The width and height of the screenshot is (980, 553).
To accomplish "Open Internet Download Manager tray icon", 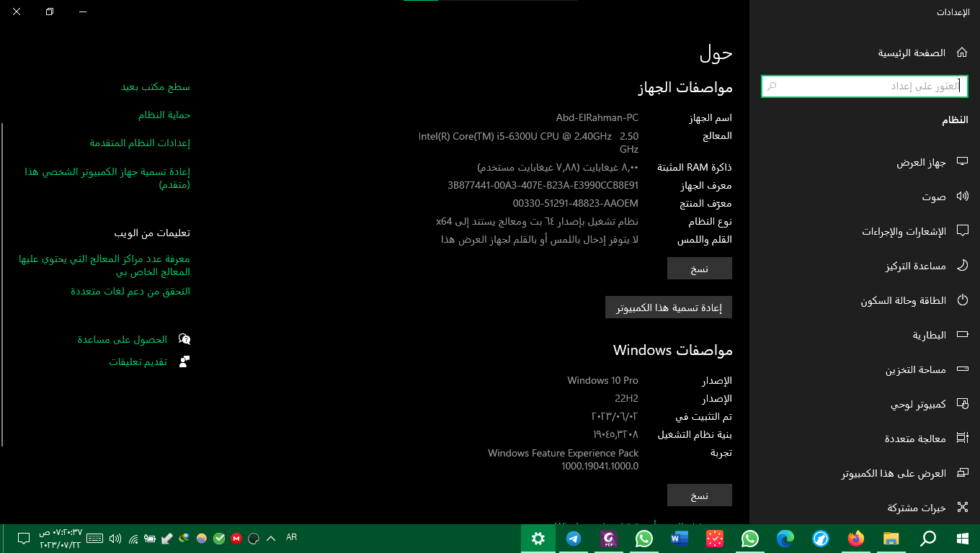I will click(x=184, y=538).
